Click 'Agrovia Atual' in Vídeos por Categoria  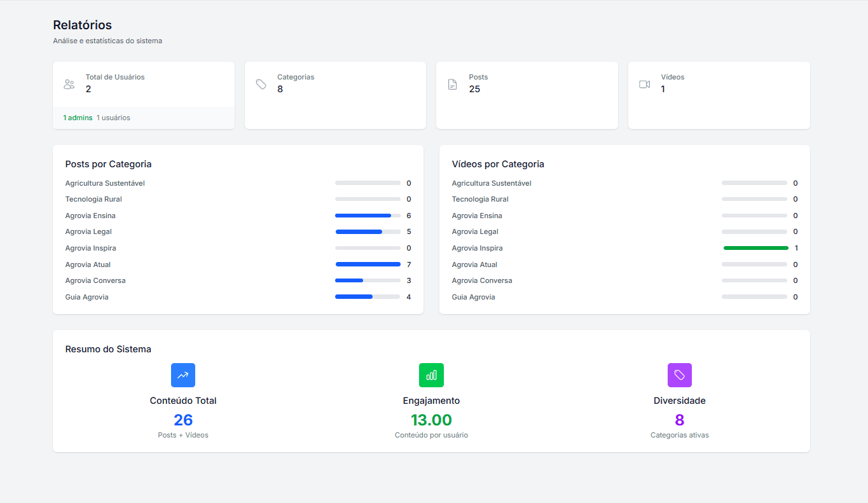click(474, 265)
